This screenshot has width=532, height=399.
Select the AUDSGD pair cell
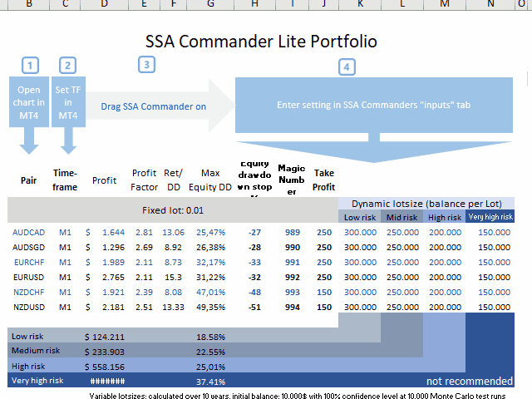coord(29,248)
